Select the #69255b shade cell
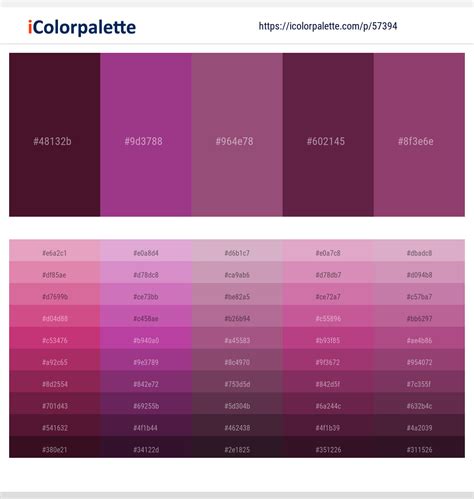474x499 pixels. click(x=146, y=404)
